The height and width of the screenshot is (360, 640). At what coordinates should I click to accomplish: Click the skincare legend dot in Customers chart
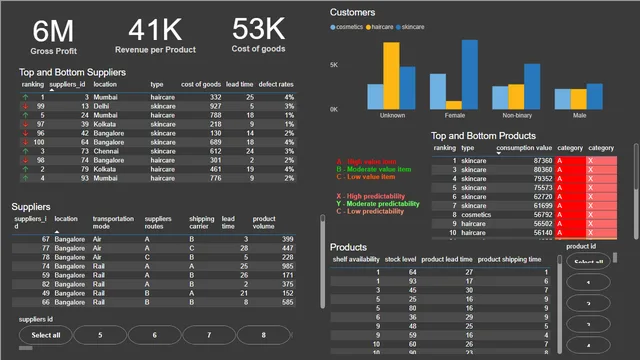tap(398, 27)
